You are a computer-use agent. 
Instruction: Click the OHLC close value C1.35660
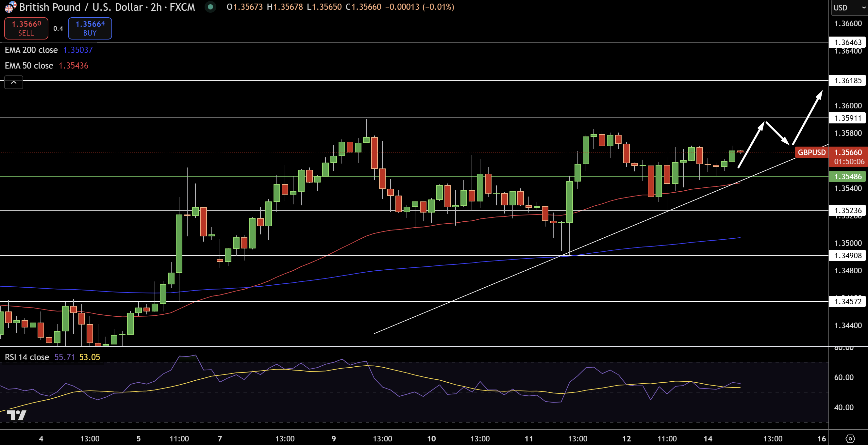click(x=363, y=7)
